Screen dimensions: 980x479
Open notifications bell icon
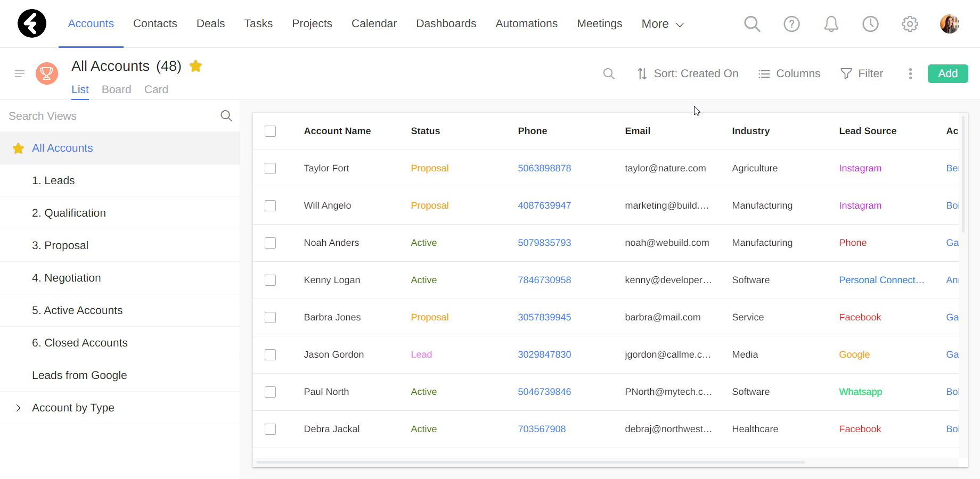[x=831, y=23]
